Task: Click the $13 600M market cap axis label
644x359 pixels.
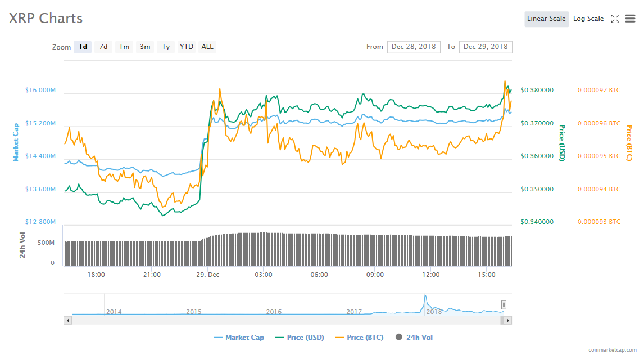Action: (x=40, y=189)
